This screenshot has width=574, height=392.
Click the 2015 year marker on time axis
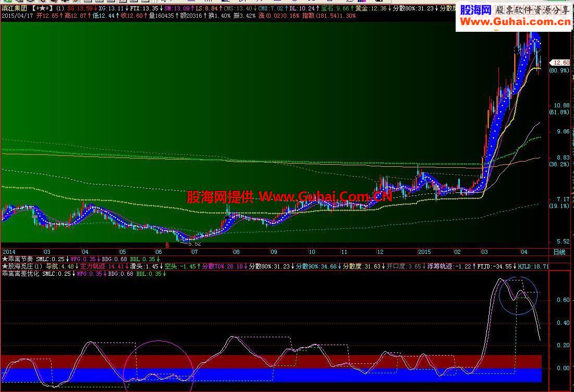tap(424, 252)
